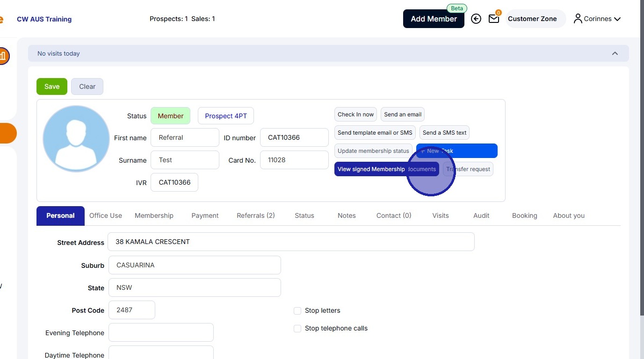View the Referrals (2) tab
This screenshot has height=359, width=644.
[256, 215]
